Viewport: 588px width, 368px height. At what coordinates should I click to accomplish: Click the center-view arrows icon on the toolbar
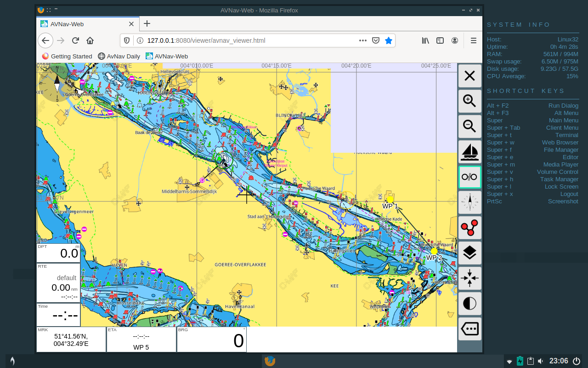(469, 278)
